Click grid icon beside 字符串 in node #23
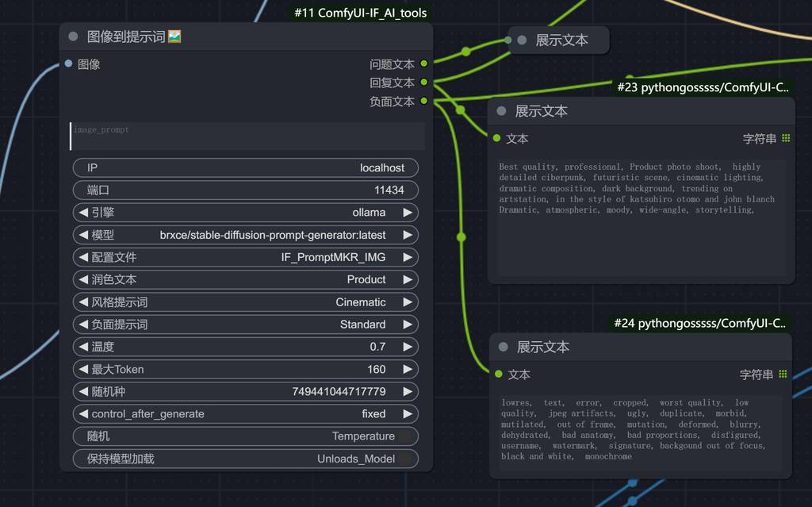 (785, 138)
